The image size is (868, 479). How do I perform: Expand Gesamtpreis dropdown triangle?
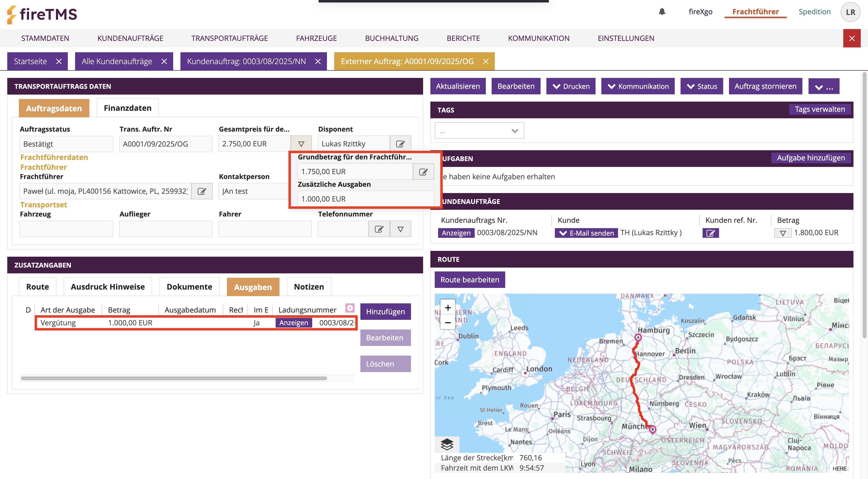[x=301, y=144]
